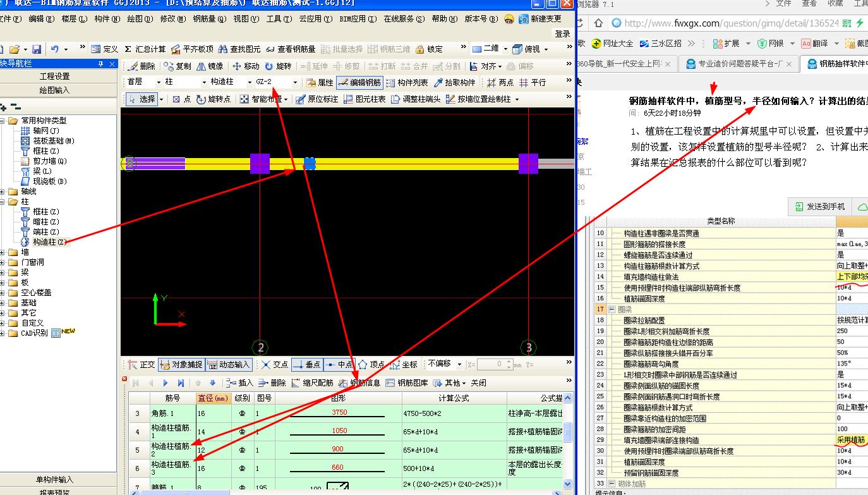
Task: Go to next record arrow in rebar panel
Action: [x=166, y=382]
